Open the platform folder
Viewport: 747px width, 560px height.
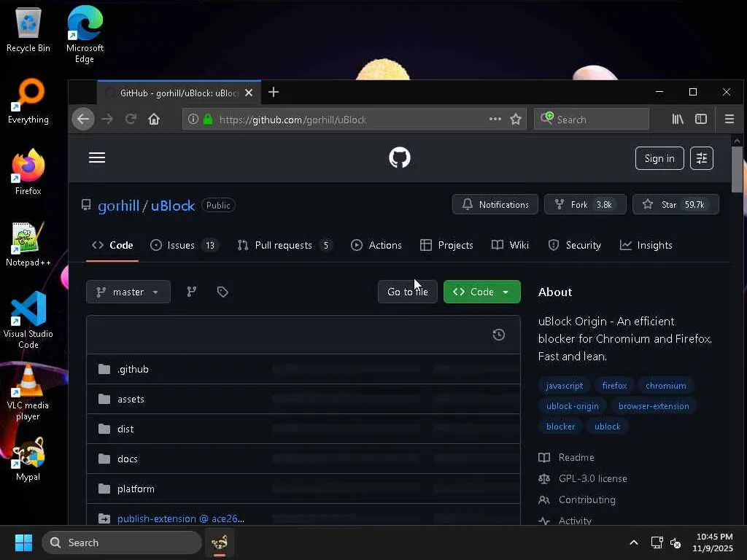[x=136, y=489]
